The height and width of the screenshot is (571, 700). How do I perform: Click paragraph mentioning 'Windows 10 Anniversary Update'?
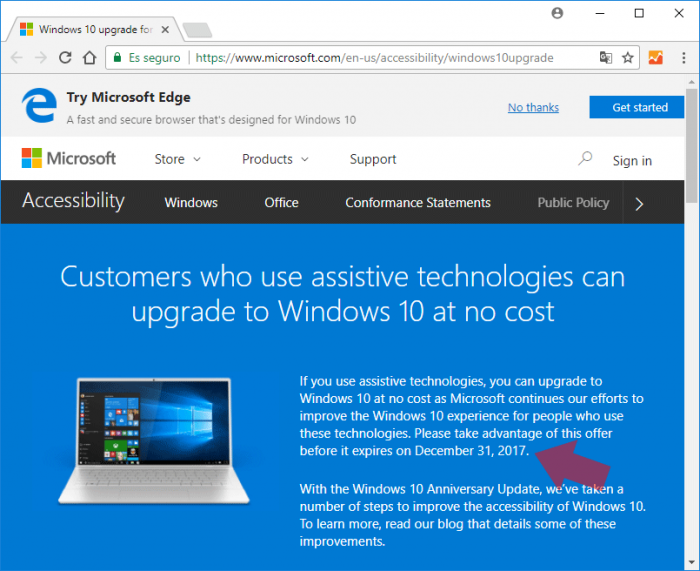(x=473, y=515)
